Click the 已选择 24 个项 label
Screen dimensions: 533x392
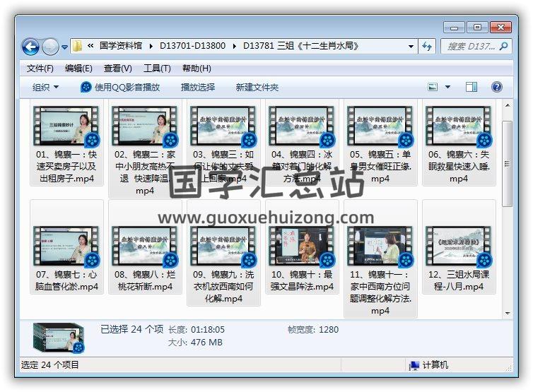click(132, 329)
